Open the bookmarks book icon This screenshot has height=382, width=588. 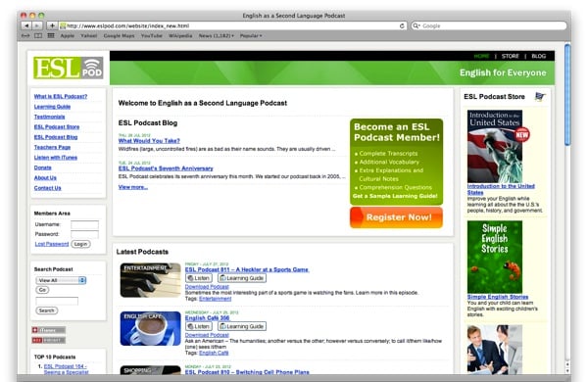coord(38,36)
